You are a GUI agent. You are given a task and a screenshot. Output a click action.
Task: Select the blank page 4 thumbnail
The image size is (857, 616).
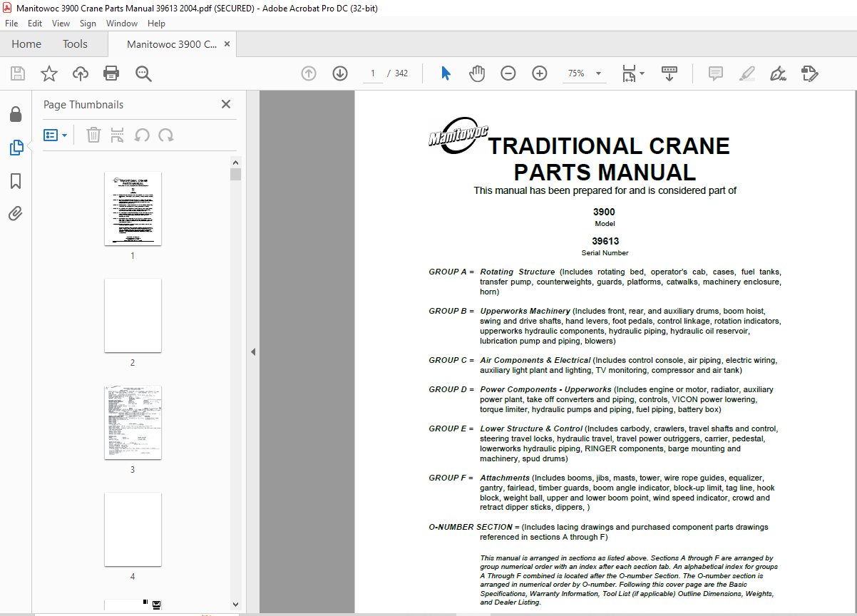133,530
